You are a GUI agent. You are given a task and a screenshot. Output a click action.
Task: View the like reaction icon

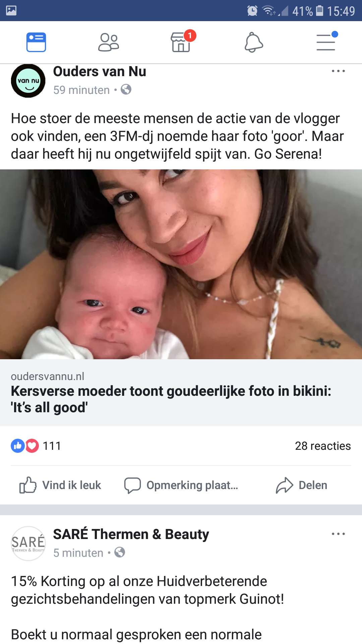[18, 446]
